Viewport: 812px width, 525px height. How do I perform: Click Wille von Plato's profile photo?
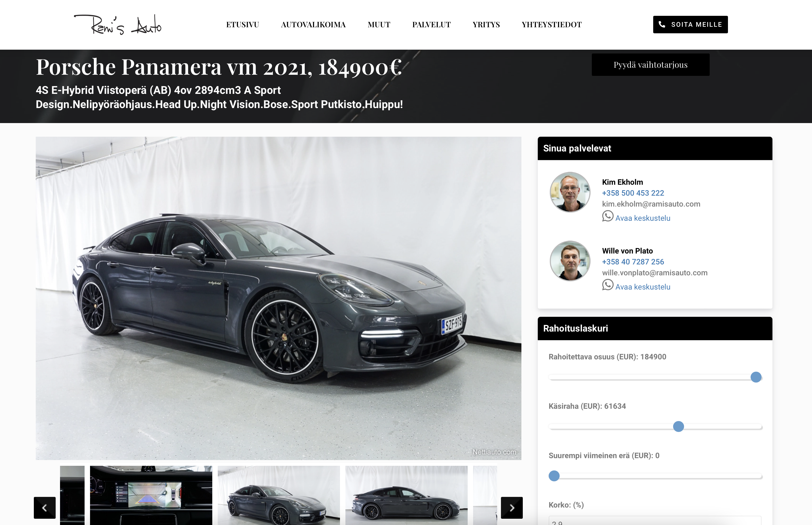pos(570,261)
